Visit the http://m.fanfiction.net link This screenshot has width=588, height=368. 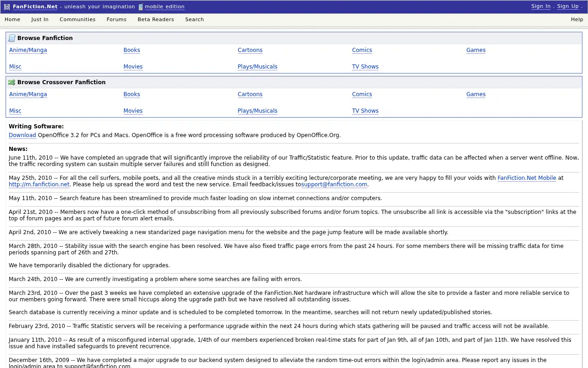coord(39,184)
